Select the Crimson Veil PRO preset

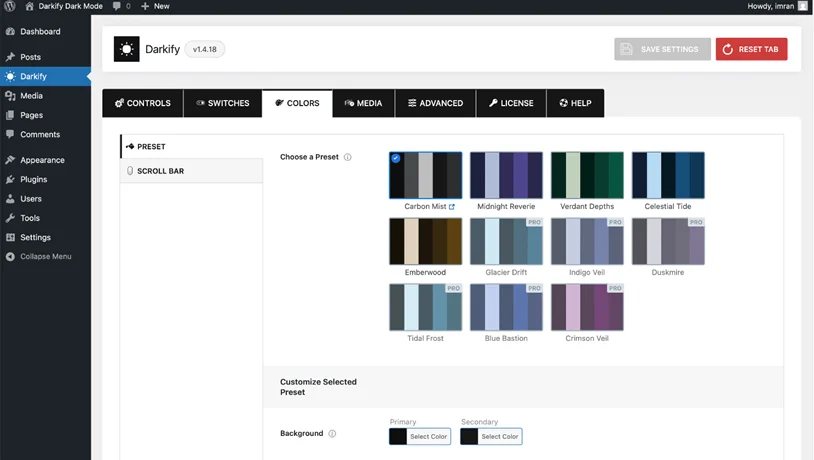587,307
